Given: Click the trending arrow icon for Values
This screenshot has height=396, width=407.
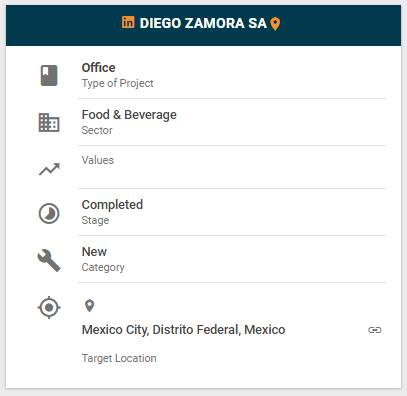Looking at the screenshot, I should coord(49,169).
